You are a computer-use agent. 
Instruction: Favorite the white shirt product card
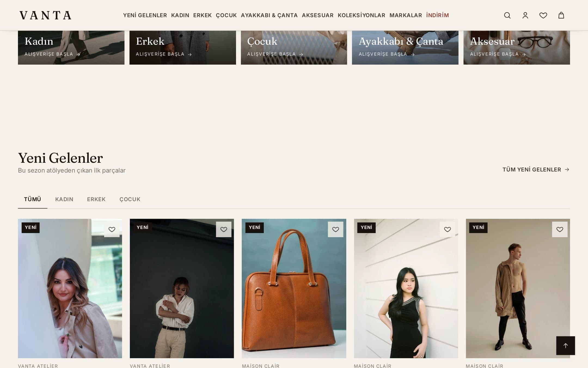(x=224, y=230)
